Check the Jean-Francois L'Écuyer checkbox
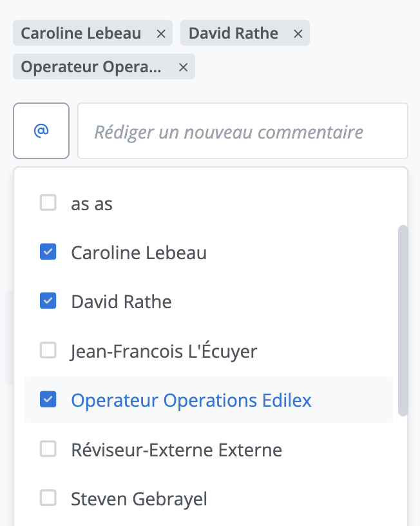The image size is (420, 526). (48, 351)
